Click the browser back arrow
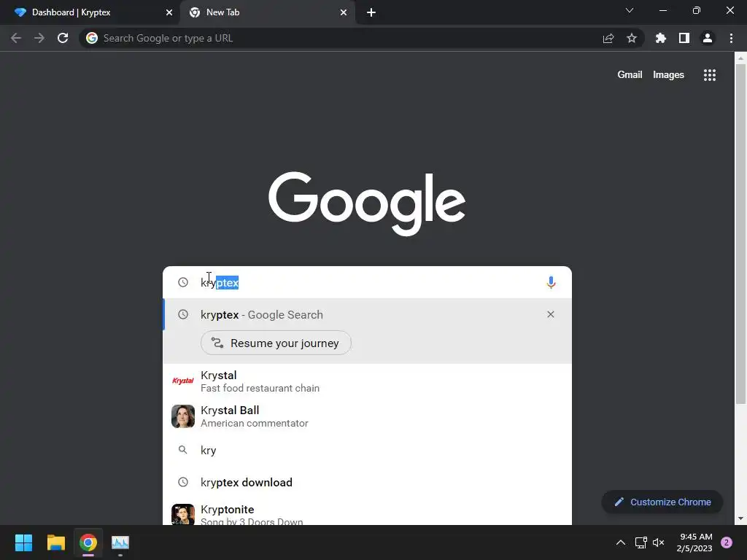 coord(16,38)
